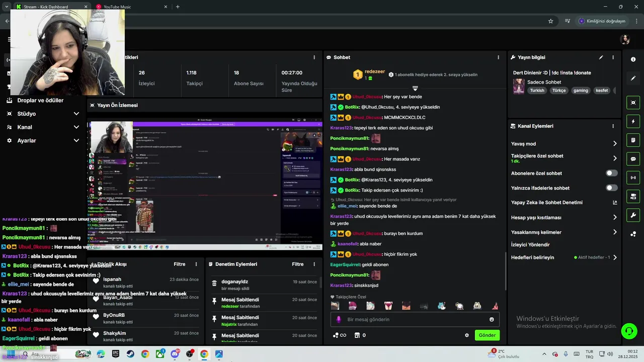
Task: Click the trash icon beside doganayldz entry
Action: [214, 284]
